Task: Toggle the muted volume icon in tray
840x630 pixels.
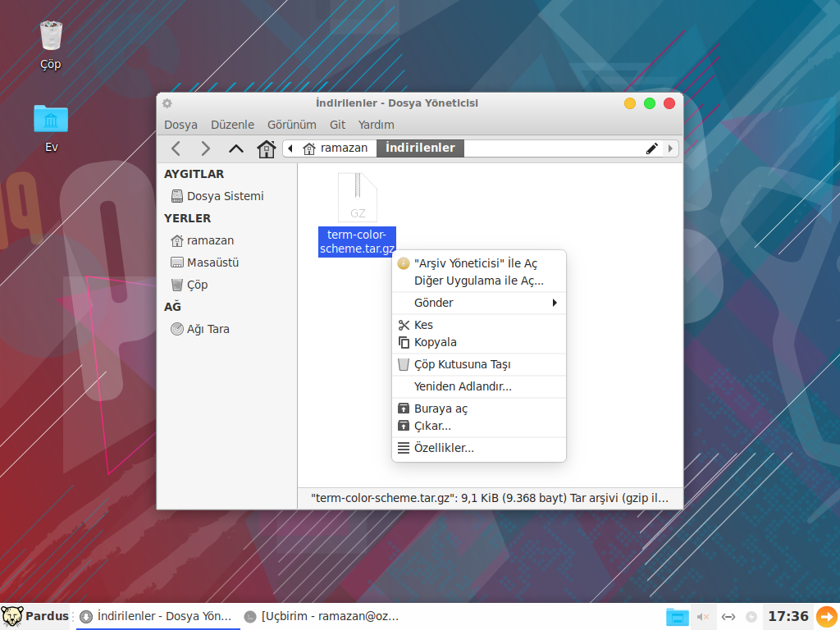Action: [703, 617]
